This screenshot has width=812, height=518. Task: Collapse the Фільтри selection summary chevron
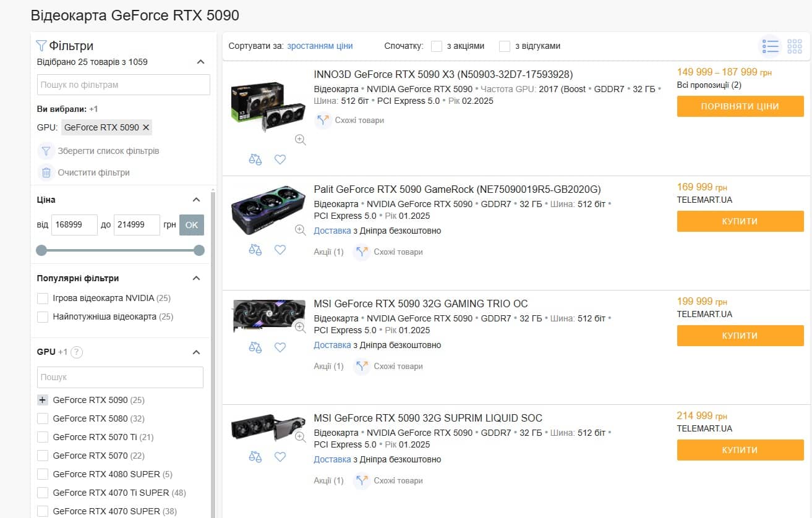(200, 62)
